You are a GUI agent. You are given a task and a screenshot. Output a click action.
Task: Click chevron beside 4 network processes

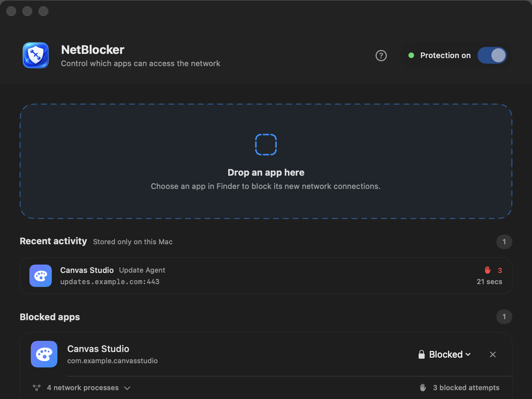pyautogui.click(x=127, y=388)
